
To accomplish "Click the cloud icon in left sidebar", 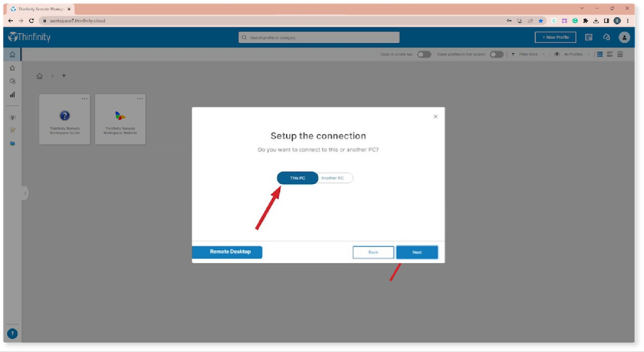I will (x=12, y=81).
